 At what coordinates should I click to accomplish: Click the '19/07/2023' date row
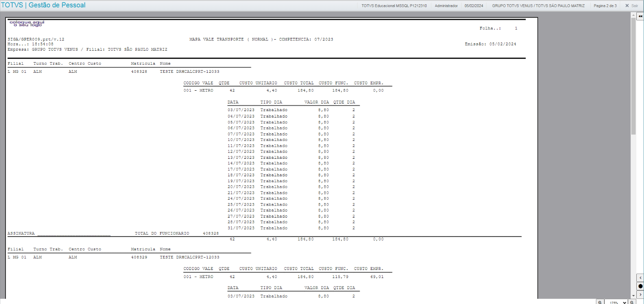tap(291, 181)
